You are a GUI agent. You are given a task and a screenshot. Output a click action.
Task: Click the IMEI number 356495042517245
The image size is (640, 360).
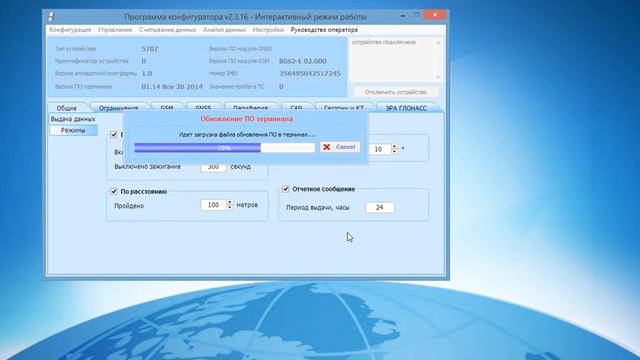click(310, 73)
